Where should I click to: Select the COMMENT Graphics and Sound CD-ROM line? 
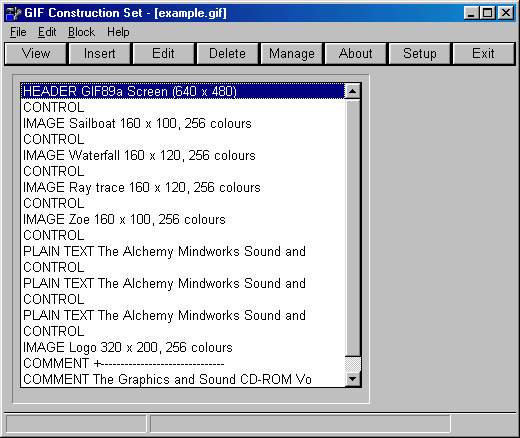[183, 379]
